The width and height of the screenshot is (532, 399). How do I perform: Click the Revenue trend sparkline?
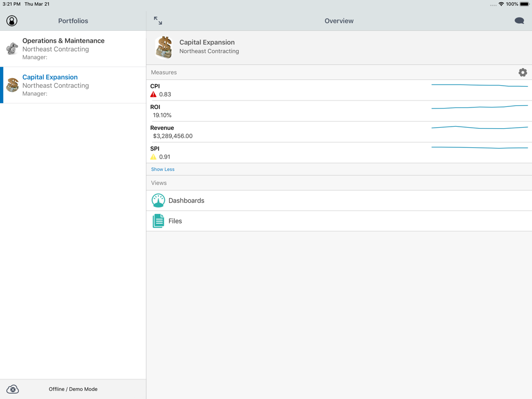tap(479, 128)
